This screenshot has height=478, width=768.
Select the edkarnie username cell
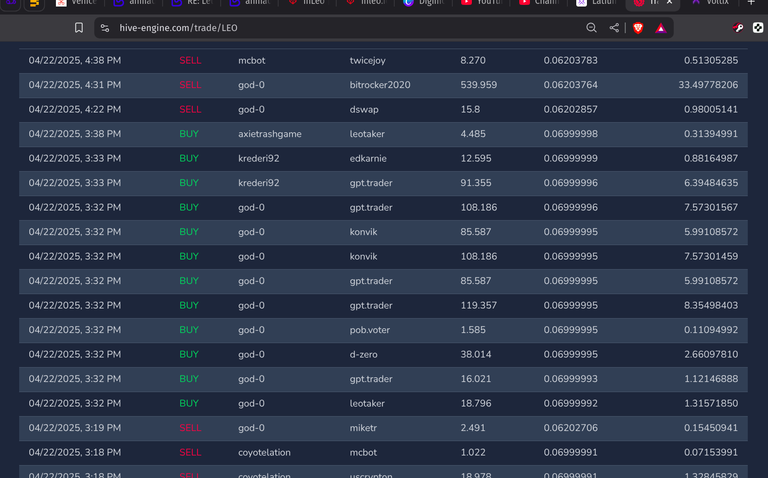(368, 159)
